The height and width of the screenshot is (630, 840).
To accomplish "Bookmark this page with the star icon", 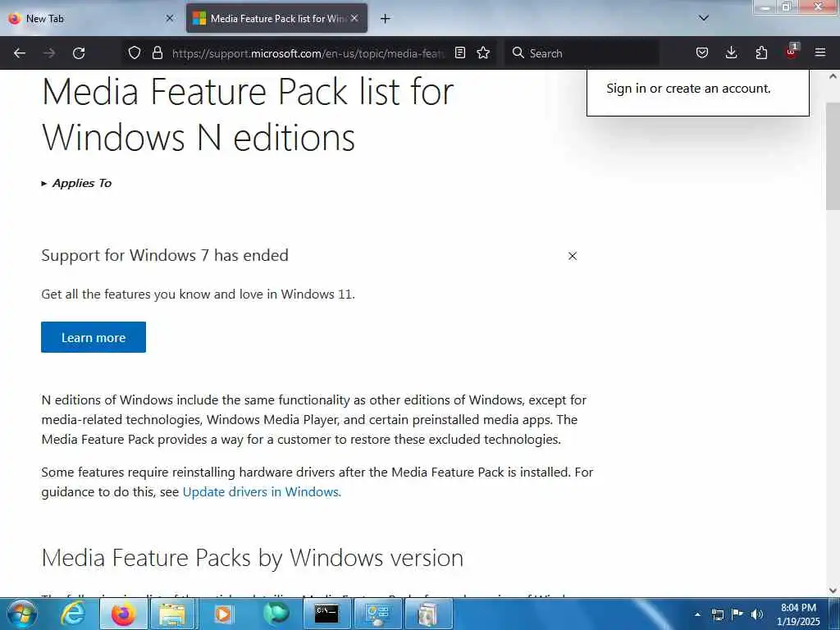I will point(483,52).
